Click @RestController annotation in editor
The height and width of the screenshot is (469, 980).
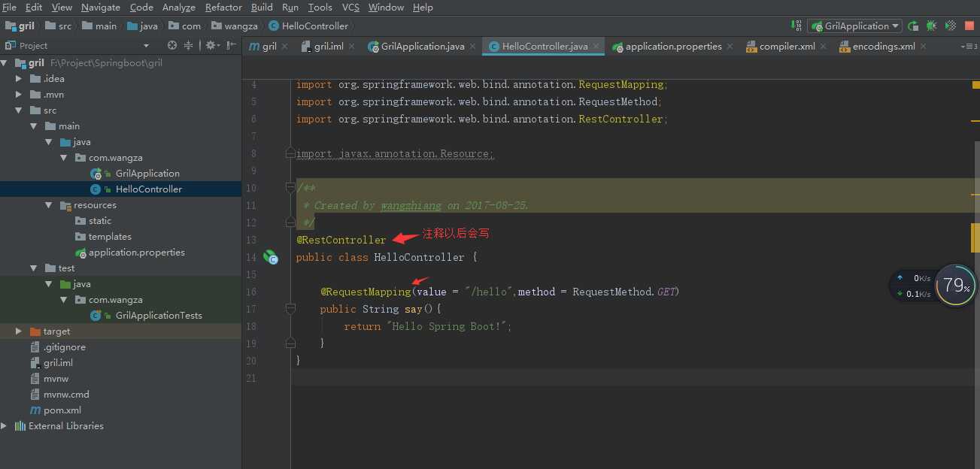click(x=341, y=241)
